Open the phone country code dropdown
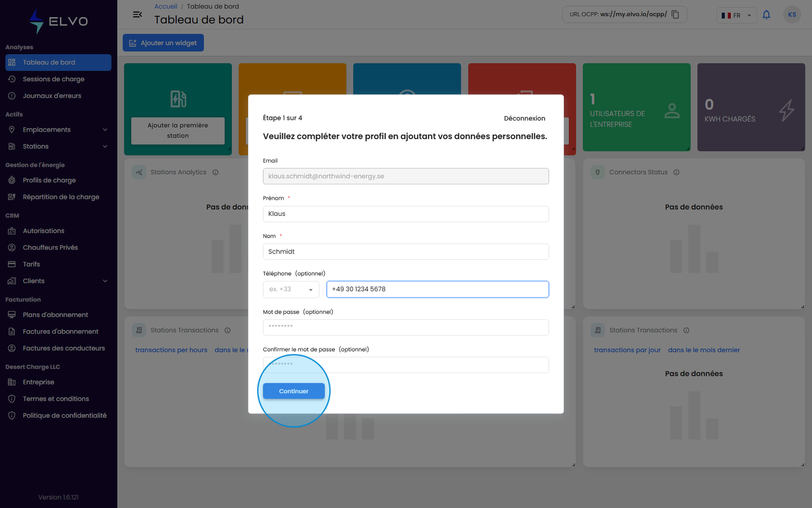The width and height of the screenshot is (812, 508). click(291, 290)
